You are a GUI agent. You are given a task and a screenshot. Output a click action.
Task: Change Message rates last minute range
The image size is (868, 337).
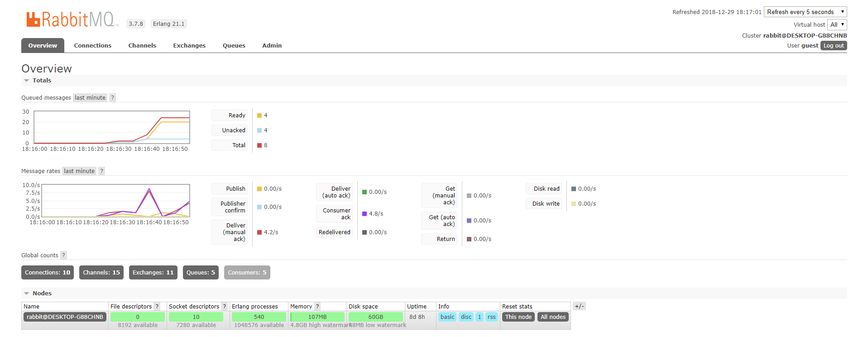(79, 171)
